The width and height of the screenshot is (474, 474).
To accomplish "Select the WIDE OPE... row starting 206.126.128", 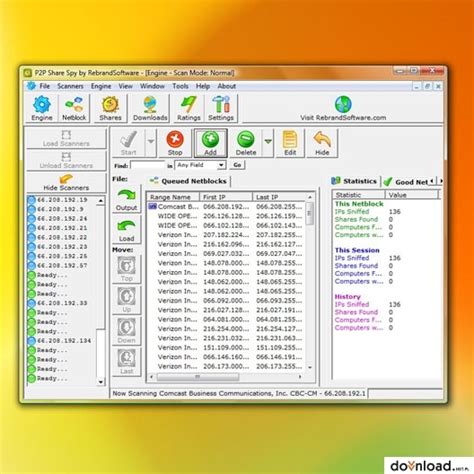I will 226,216.
